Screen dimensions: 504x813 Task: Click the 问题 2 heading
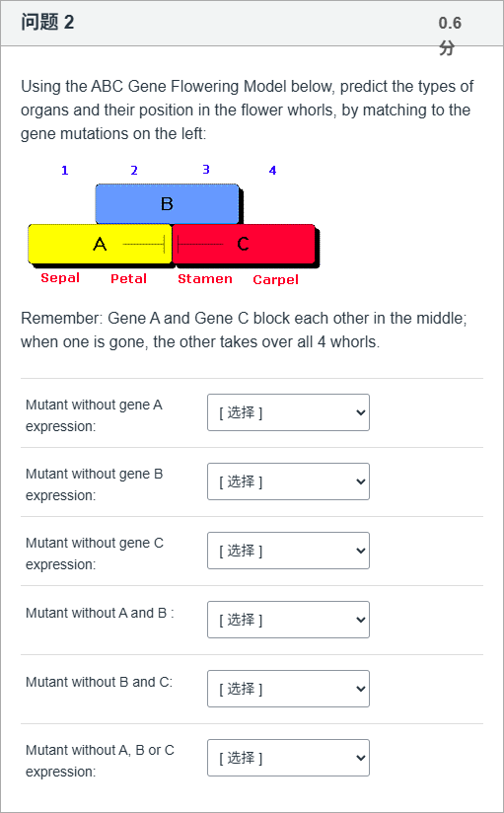coord(47,23)
